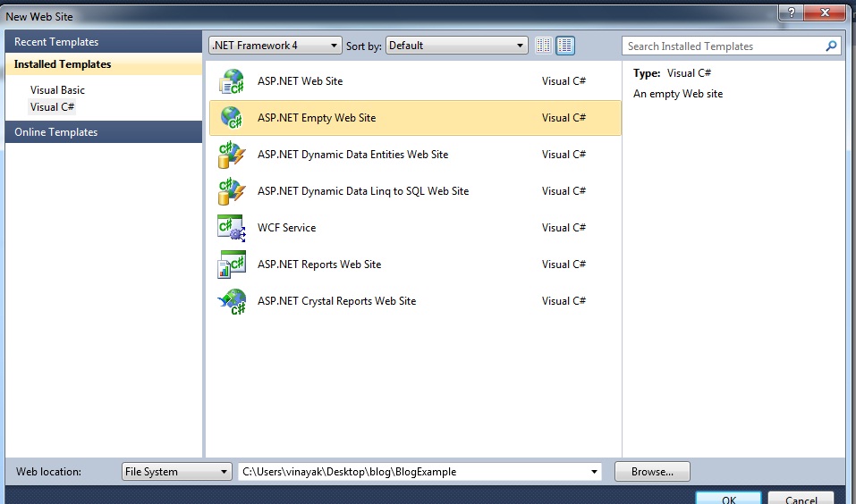The height and width of the screenshot is (504, 856).
Task: Click the search magnifier icon
Action: (x=831, y=46)
